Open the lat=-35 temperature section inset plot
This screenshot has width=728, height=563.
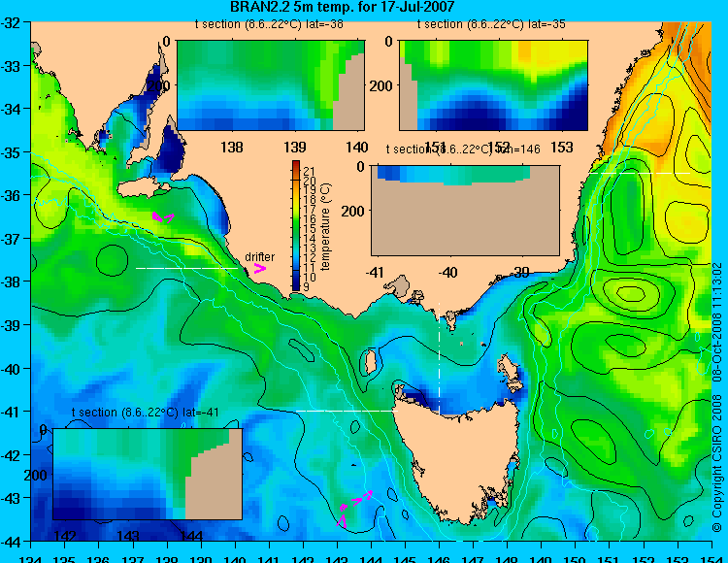[494, 85]
